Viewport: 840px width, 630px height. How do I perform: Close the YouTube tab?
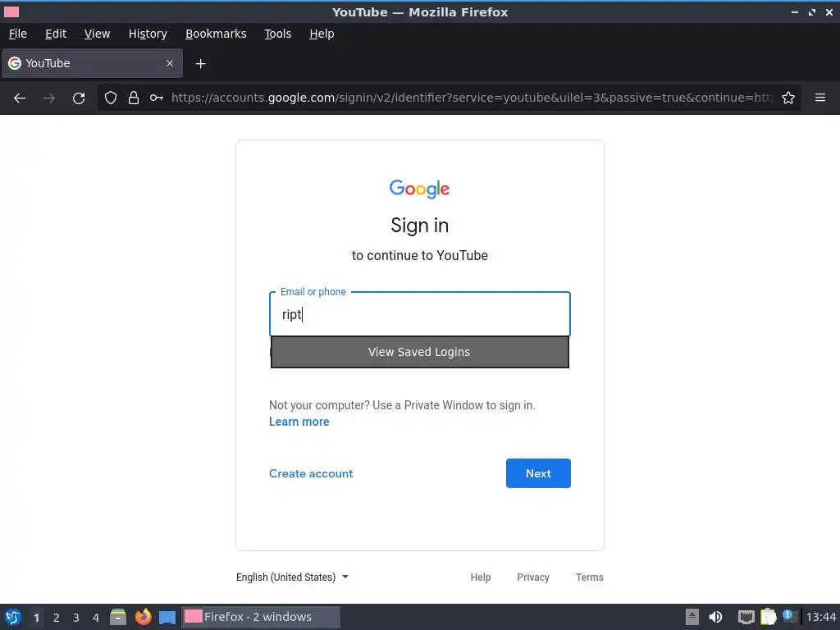click(x=170, y=63)
